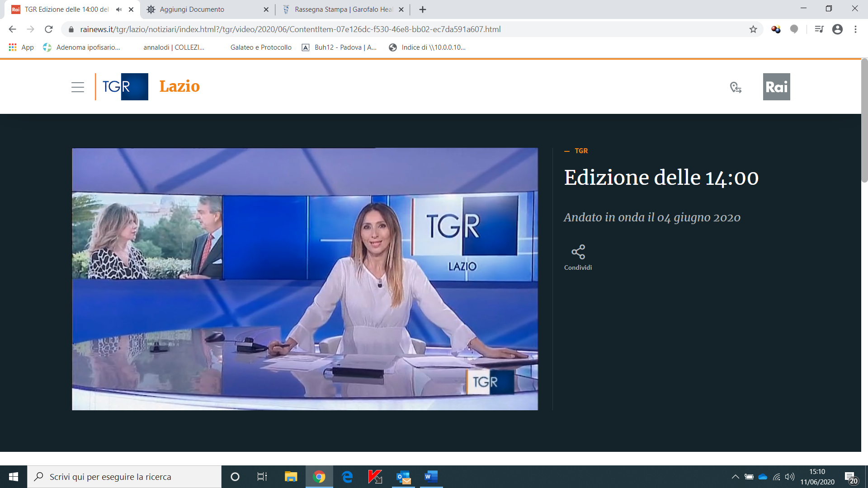Open the Chrome media control icon
868x488 pixels.
[819, 29]
